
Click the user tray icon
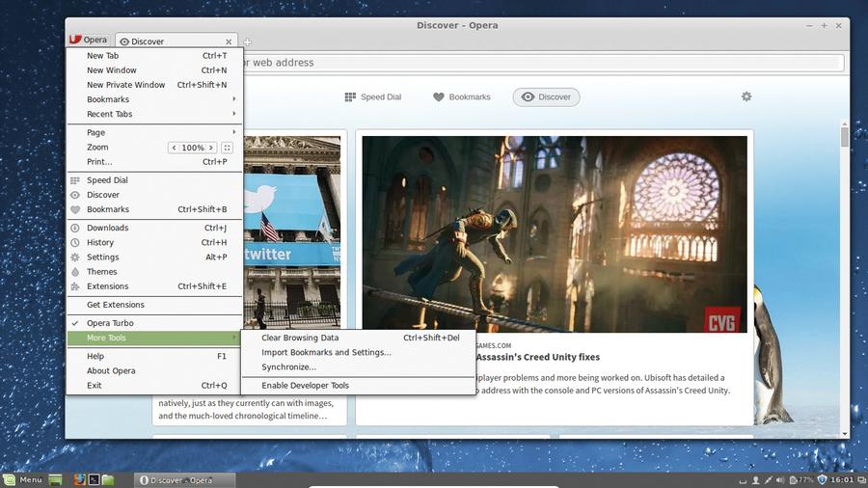pos(755,480)
